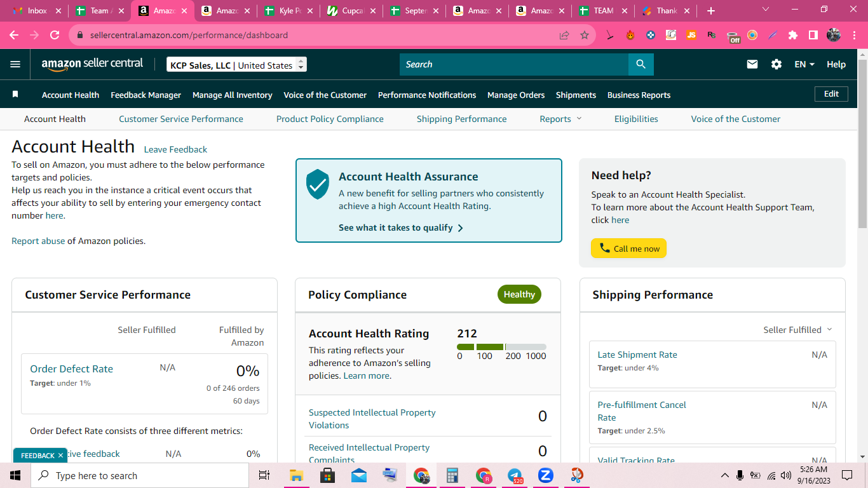Open Business Reports
Image resolution: width=868 pixels, height=488 pixels.
tap(639, 95)
